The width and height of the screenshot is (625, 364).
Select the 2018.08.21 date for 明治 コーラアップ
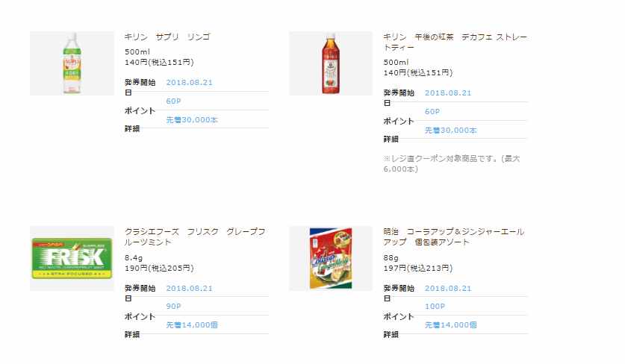point(448,288)
